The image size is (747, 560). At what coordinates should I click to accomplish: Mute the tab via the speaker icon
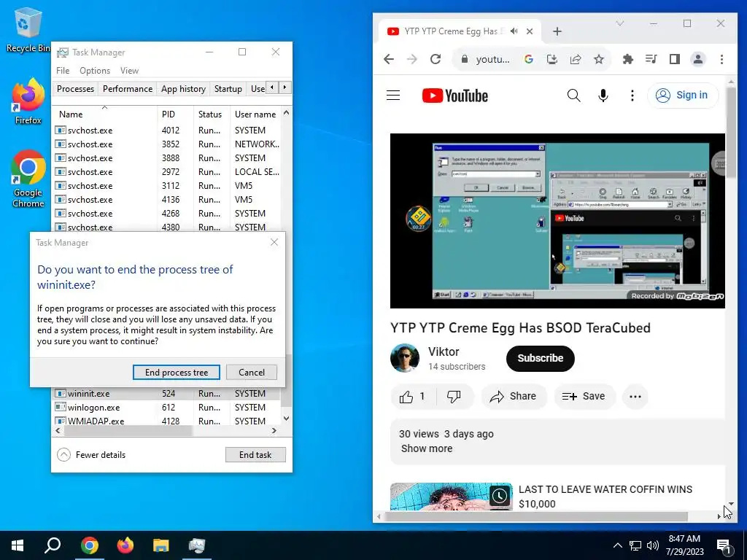tap(514, 31)
